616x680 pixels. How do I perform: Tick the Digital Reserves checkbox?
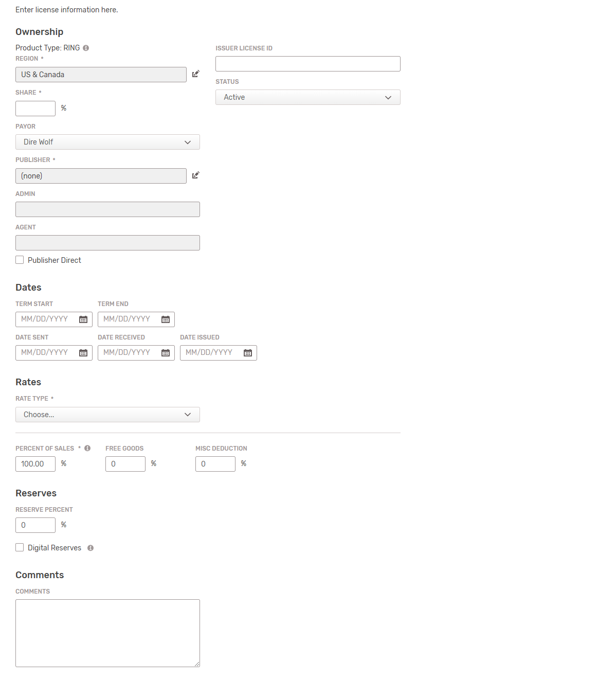(x=20, y=547)
